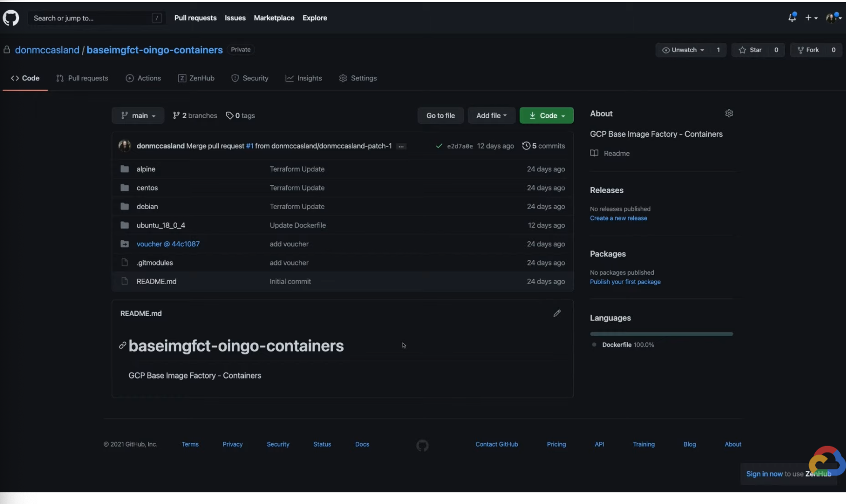Open pull request #1 link
The image size is (846, 504).
coord(250,146)
